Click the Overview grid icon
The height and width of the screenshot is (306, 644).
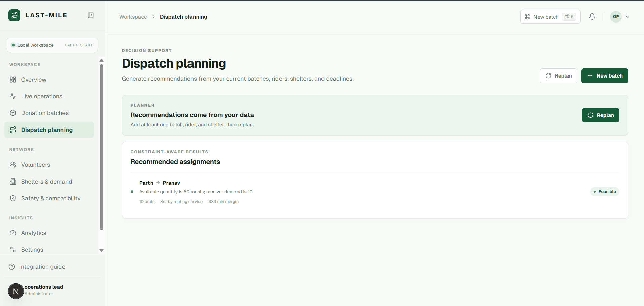pos(13,80)
